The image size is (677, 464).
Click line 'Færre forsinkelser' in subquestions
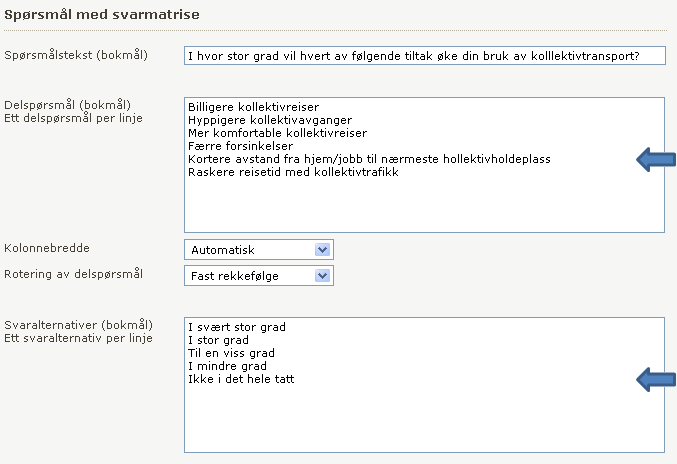tap(240, 146)
